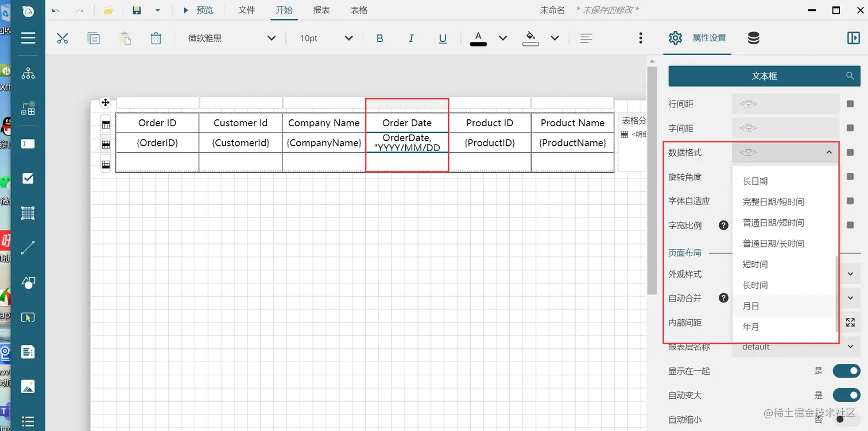Select the table grid control in the sidebar

(28, 213)
